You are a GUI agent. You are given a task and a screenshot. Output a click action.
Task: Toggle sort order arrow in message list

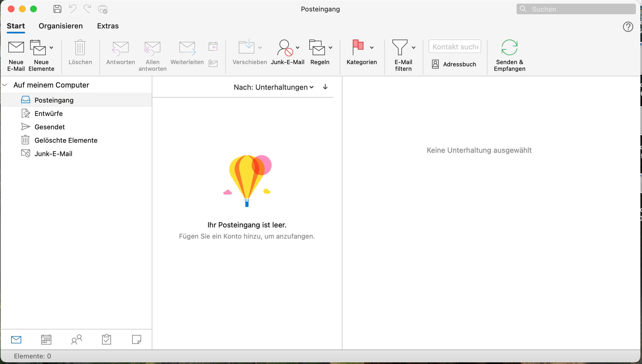[325, 87]
